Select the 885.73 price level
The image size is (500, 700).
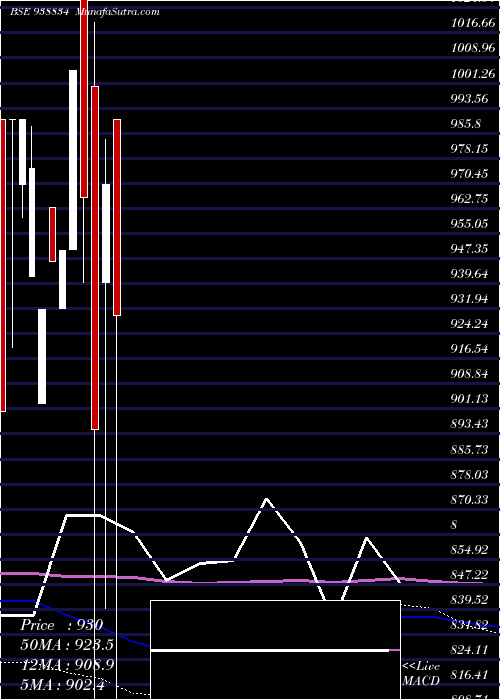coord(469,450)
